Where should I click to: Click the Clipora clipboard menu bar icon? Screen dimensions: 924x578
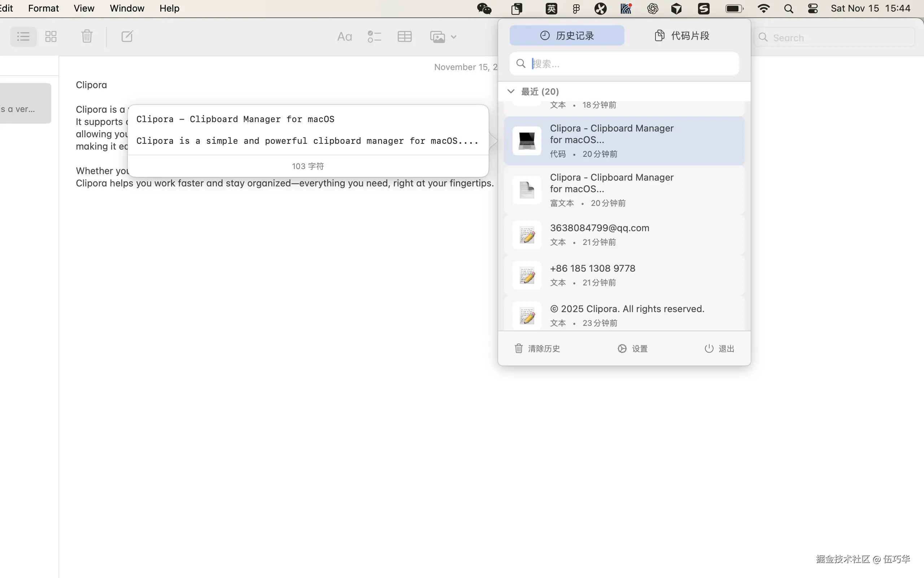click(x=517, y=8)
